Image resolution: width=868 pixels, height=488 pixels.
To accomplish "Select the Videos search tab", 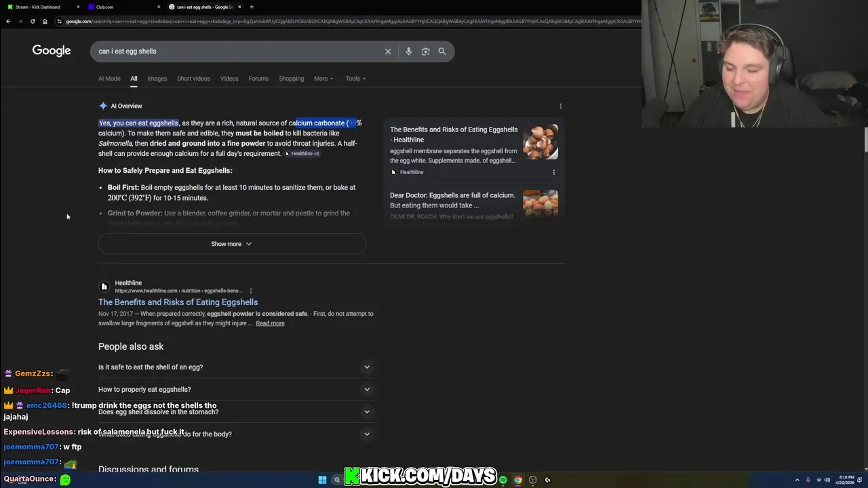I will click(x=229, y=79).
